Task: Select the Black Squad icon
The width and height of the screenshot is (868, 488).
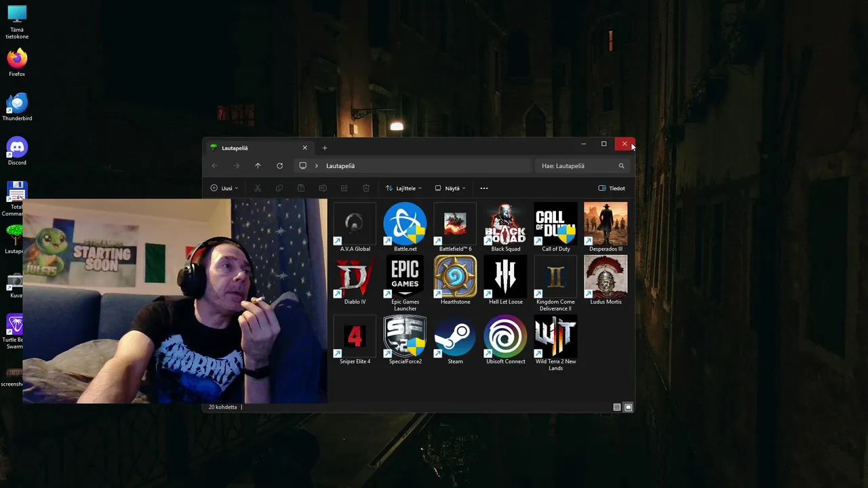Action: click(505, 227)
